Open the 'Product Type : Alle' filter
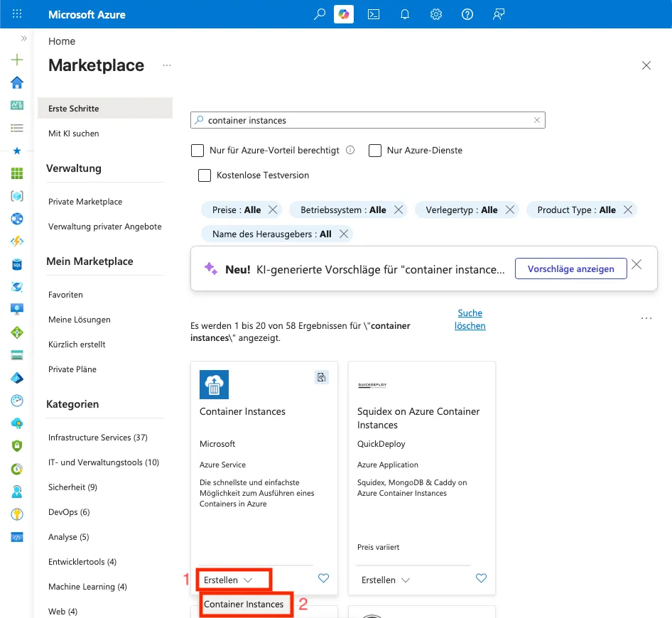The width and height of the screenshot is (672, 618). 576,210
